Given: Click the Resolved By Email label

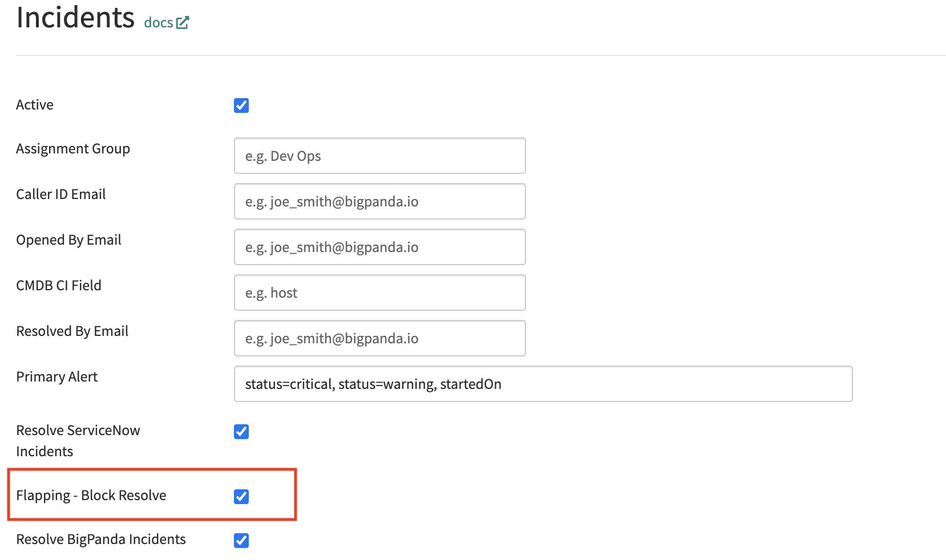Looking at the screenshot, I should 72,331.
